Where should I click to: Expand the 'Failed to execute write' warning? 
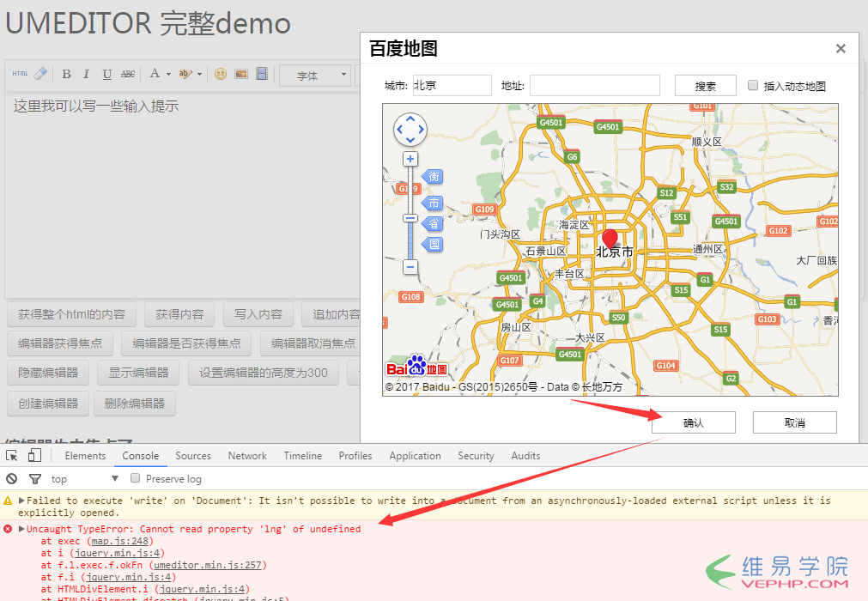click(21, 501)
